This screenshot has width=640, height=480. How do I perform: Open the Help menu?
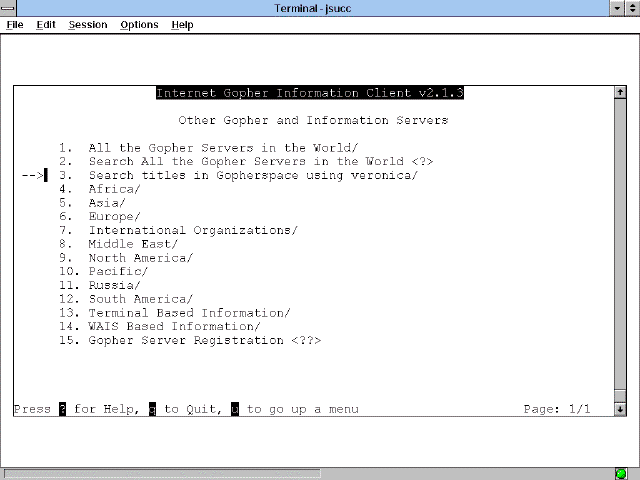(x=182, y=25)
